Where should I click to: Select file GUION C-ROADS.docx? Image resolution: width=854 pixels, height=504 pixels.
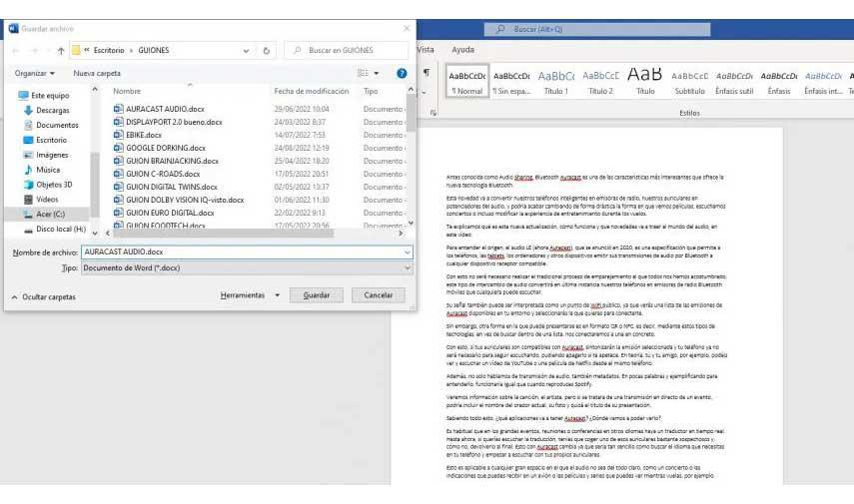(157, 175)
